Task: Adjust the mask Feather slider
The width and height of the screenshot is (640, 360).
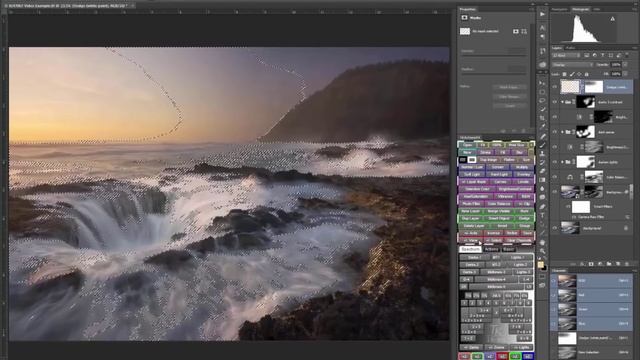Action: (x=493, y=74)
